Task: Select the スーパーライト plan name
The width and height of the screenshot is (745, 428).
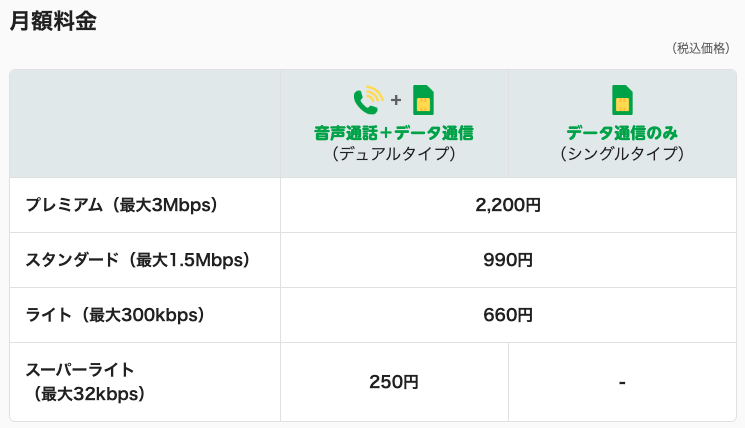Action: 80,370
